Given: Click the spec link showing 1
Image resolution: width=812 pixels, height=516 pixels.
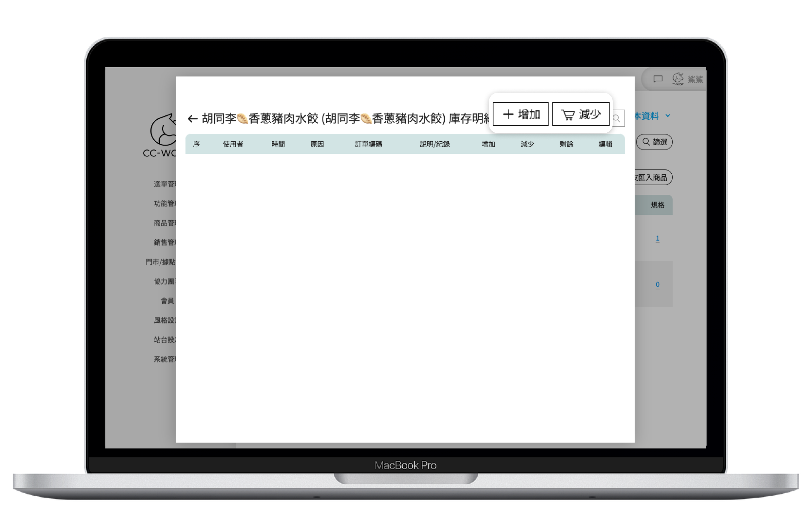Looking at the screenshot, I should pos(657,238).
